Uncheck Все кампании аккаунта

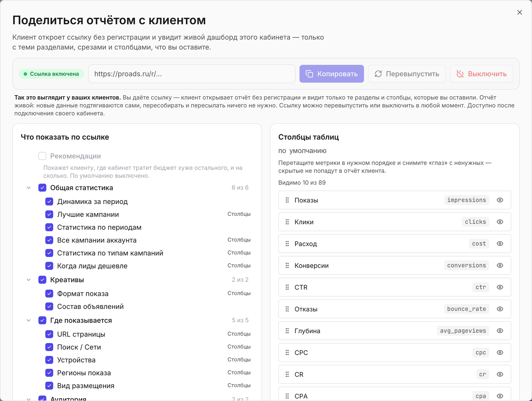(x=49, y=240)
